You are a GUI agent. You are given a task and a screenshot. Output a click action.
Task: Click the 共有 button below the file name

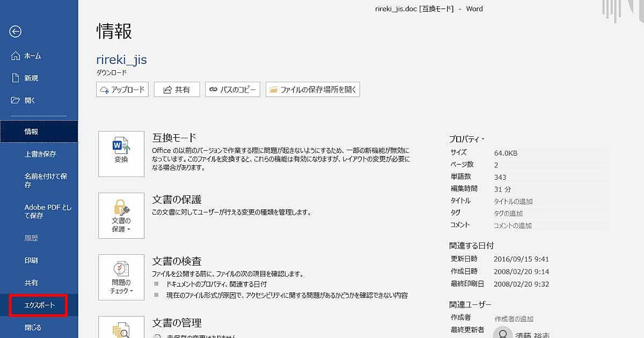coord(177,90)
